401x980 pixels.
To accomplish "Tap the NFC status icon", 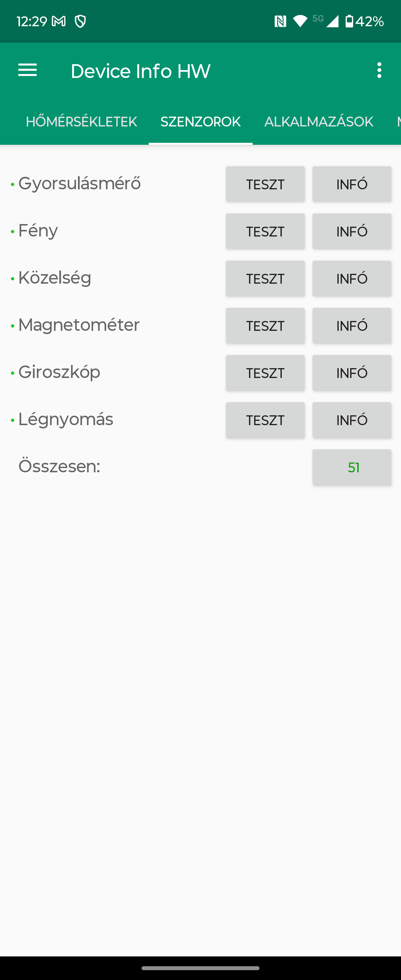I will (x=280, y=21).
